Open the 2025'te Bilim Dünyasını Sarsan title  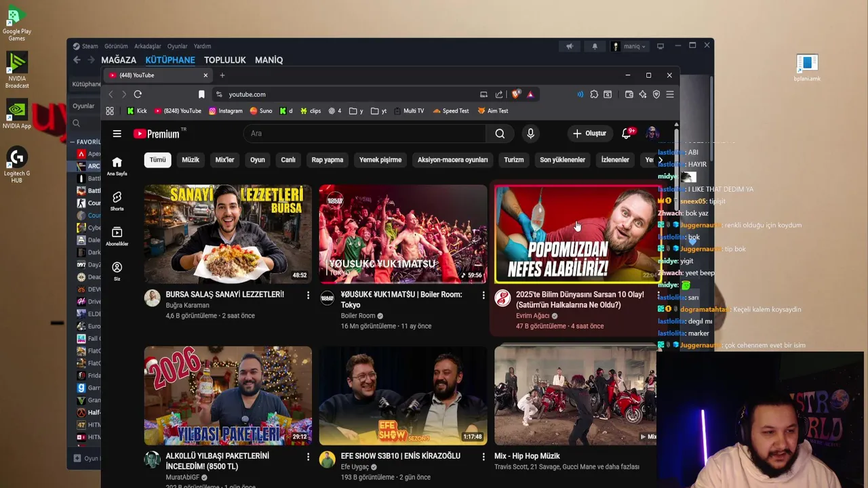(x=580, y=300)
